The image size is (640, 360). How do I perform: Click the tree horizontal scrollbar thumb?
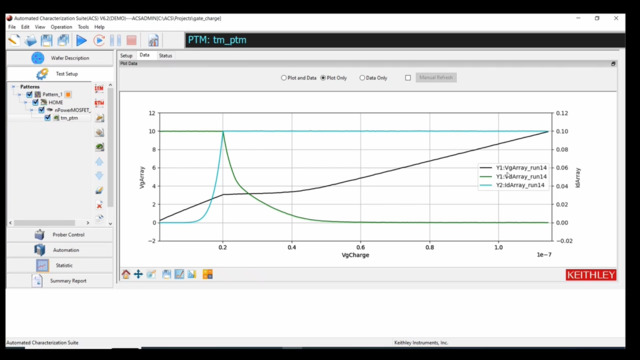tap(44, 223)
